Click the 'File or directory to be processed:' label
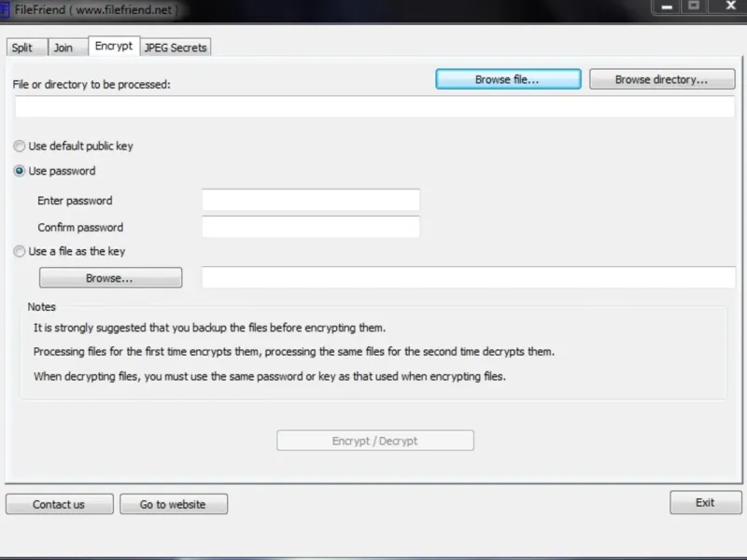747x560 pixels. click(92, 84)
